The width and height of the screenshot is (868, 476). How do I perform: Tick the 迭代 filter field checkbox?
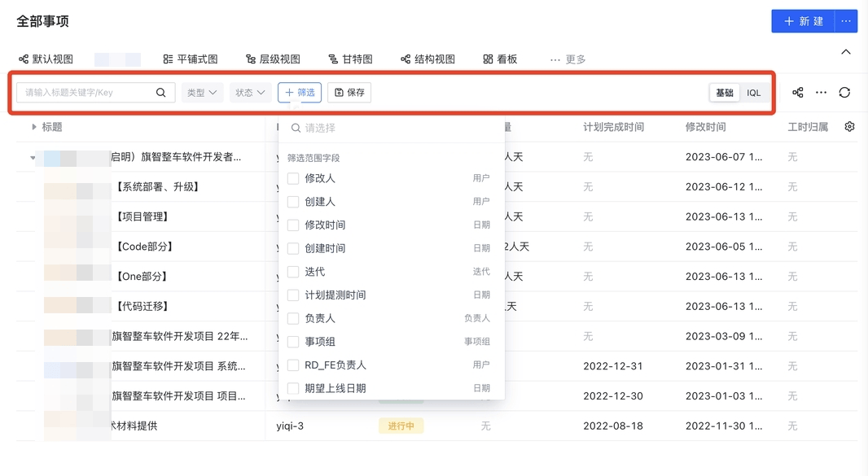(x=293, y=272)
